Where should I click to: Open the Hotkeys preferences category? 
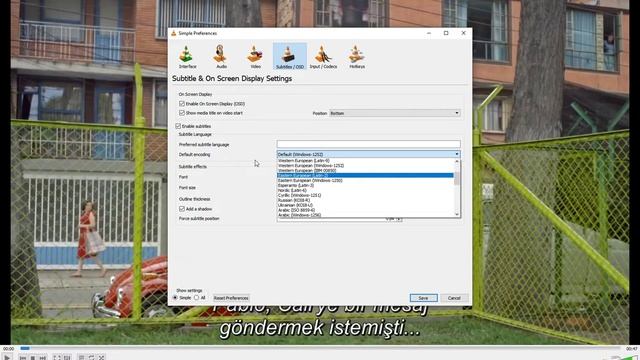coord(357,56)
